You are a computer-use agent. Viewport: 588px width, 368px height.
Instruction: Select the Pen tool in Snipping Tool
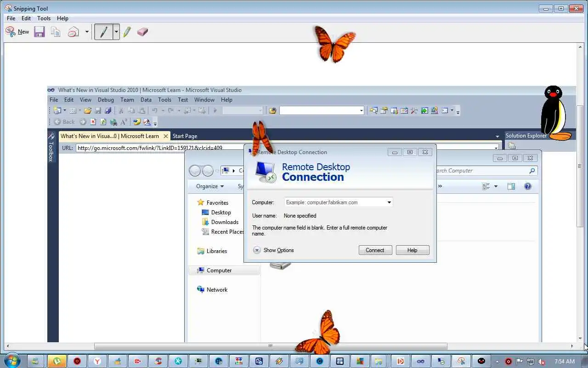coord(104,32)
